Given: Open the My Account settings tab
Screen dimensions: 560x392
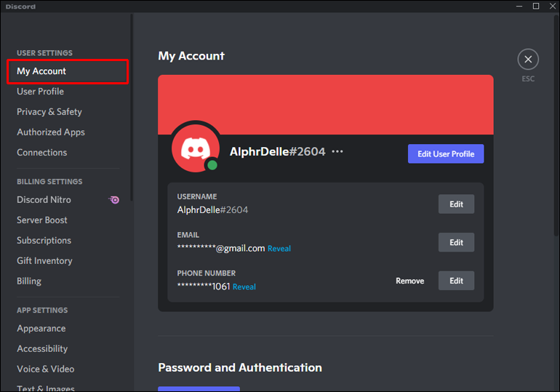Looking at the screenshot, I should click(41, 71).
